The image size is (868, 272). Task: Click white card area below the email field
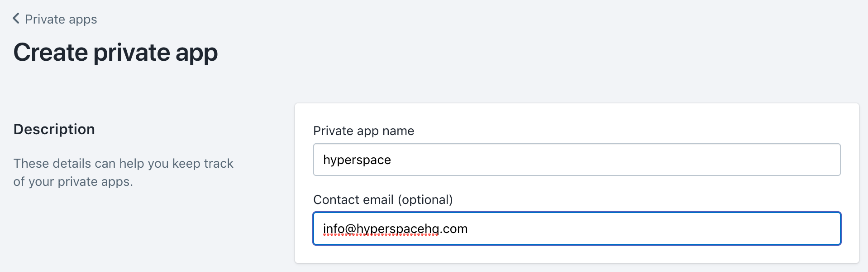pos(577,254)
